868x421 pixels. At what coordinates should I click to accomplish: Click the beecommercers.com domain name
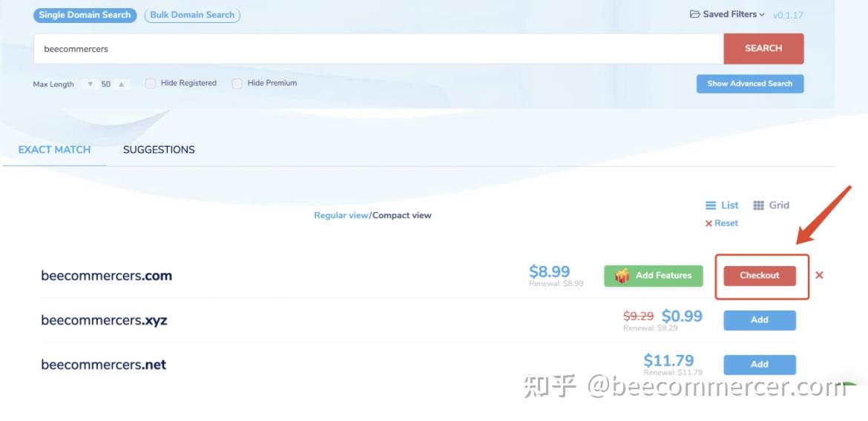coord(106,276)
